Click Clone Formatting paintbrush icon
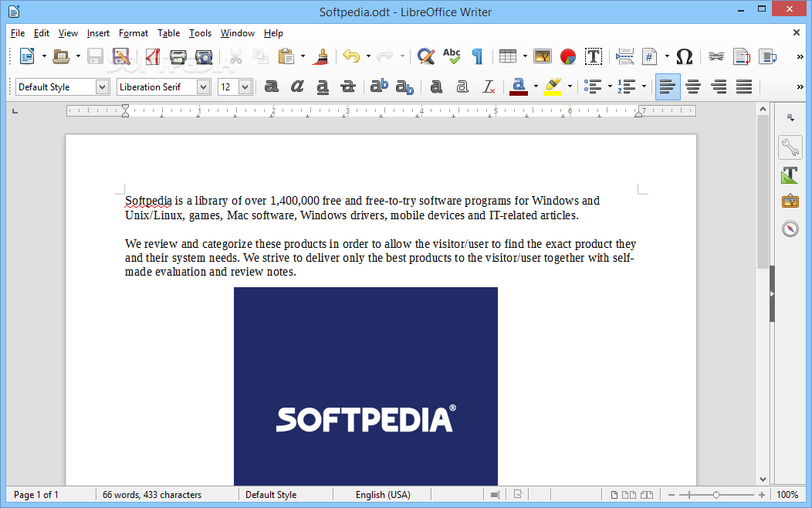The image size is (812, 508). pos(321,56)
